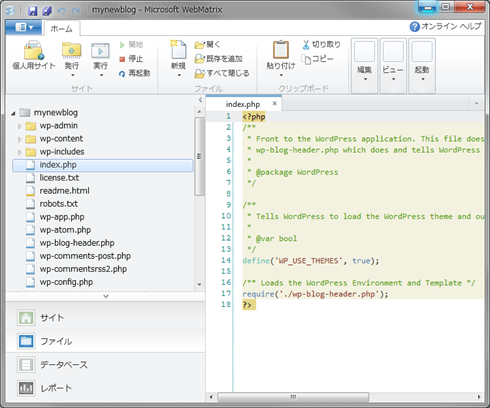Collapse the file tree pane with chevron

[200, 100]
